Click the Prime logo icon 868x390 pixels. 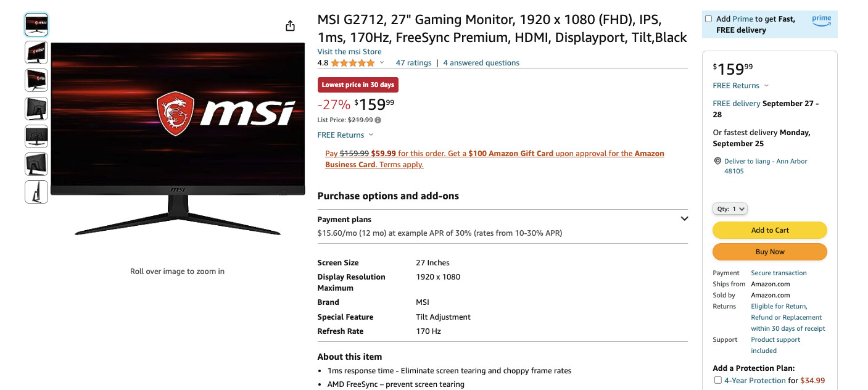(x=821, y=20)
